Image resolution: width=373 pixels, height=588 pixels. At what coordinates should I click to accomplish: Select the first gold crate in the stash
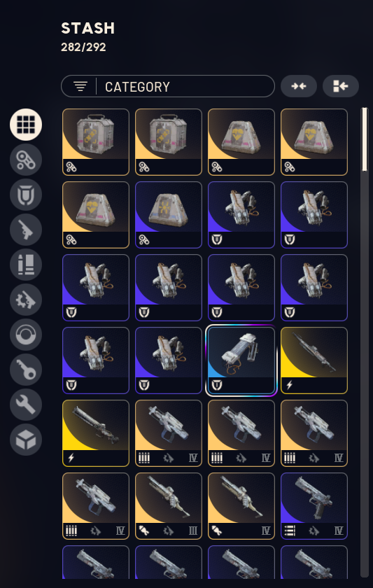tap(96, 142)
